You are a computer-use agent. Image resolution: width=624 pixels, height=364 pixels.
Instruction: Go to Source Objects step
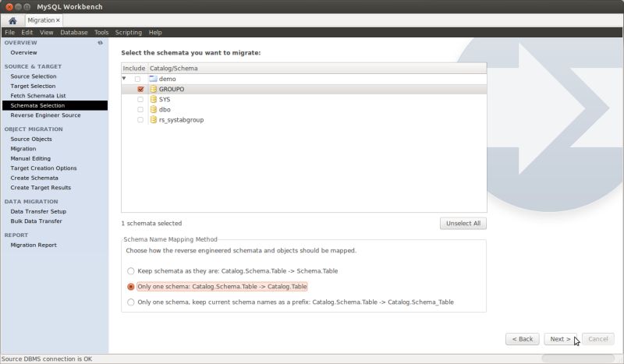(x=31, y=139)
